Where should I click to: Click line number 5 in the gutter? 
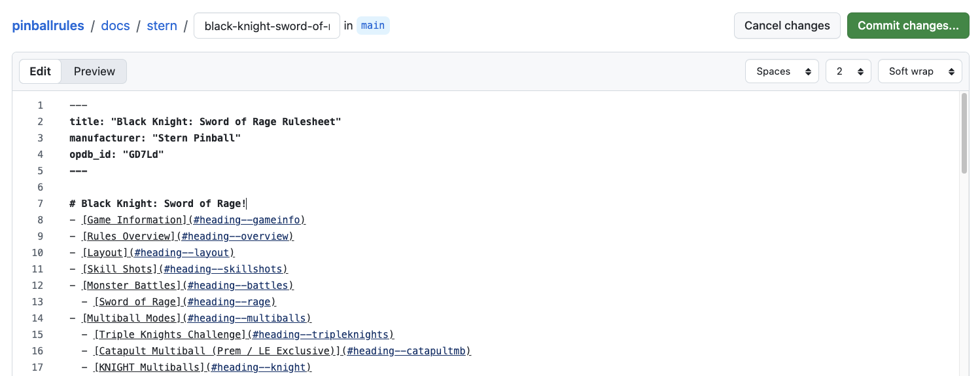[40, 171]
